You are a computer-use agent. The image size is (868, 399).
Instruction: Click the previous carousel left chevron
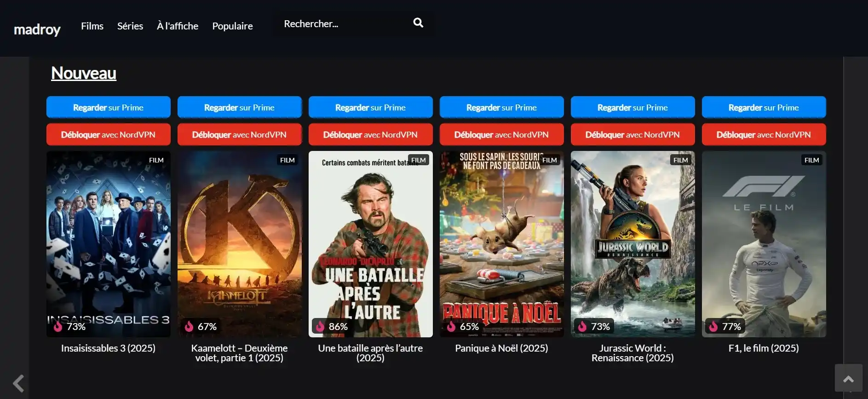18,383
